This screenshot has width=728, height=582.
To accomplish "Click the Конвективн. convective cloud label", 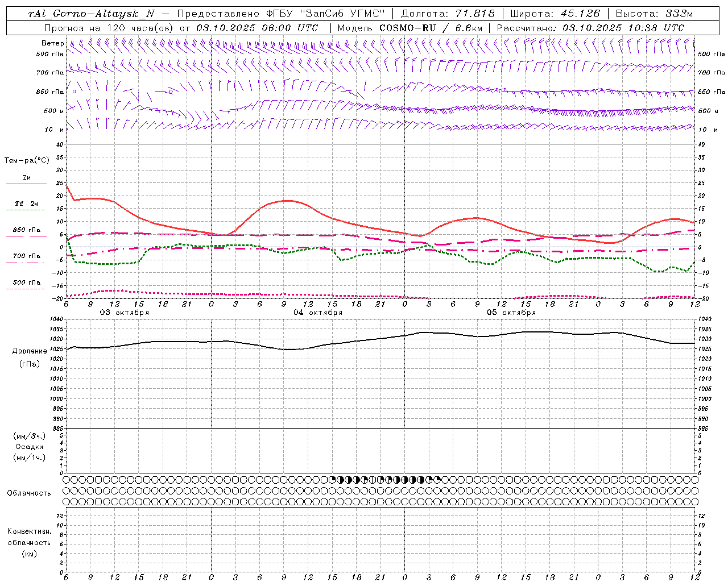I will click(x=29, y=531).
